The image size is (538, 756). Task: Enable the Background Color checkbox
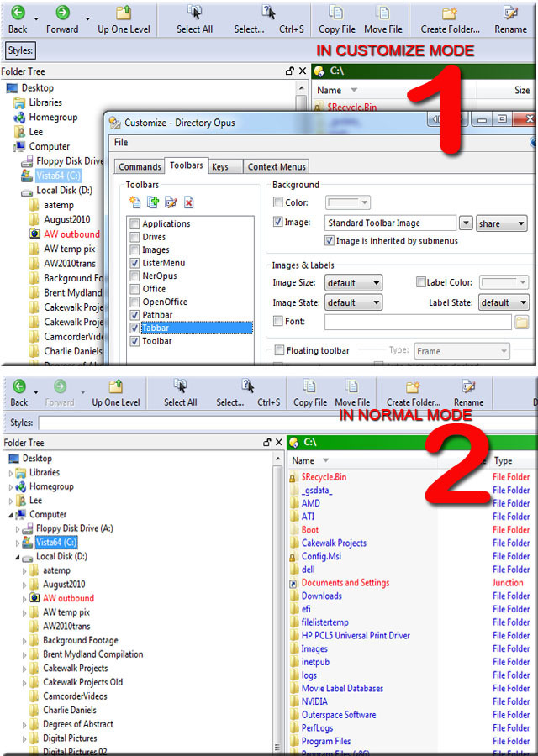278,202
